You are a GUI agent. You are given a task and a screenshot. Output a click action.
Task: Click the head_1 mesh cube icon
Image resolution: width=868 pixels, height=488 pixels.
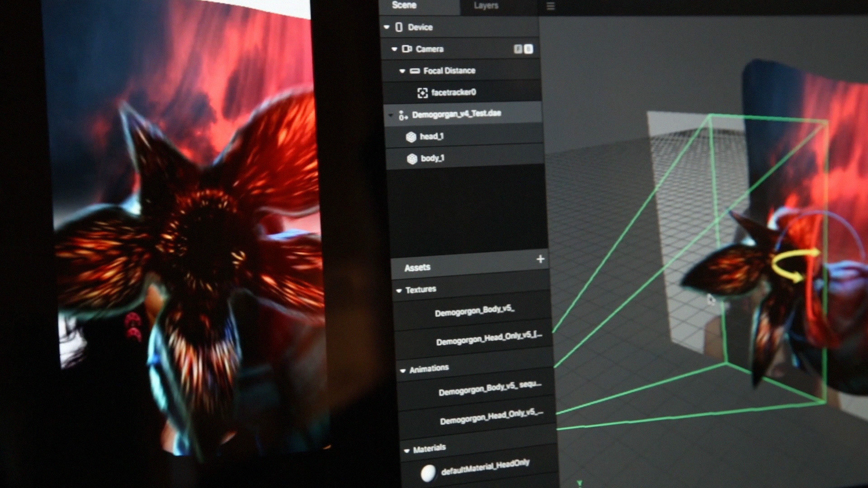pos(410,137)
